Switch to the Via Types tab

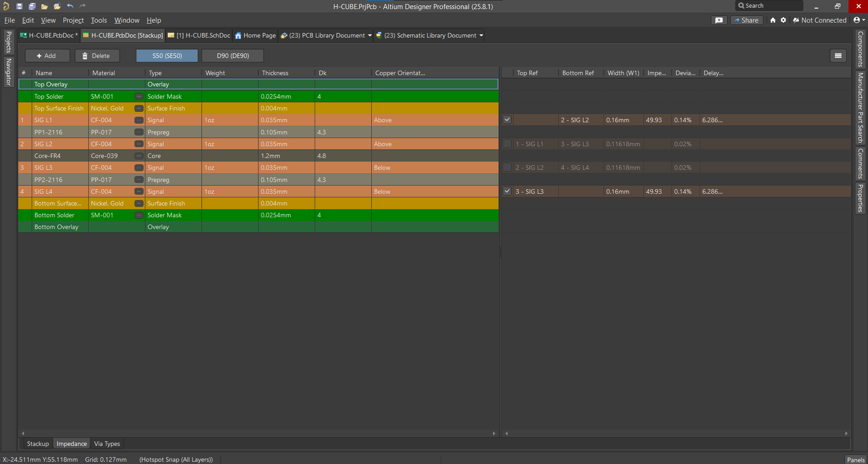(x=107, y=444)
